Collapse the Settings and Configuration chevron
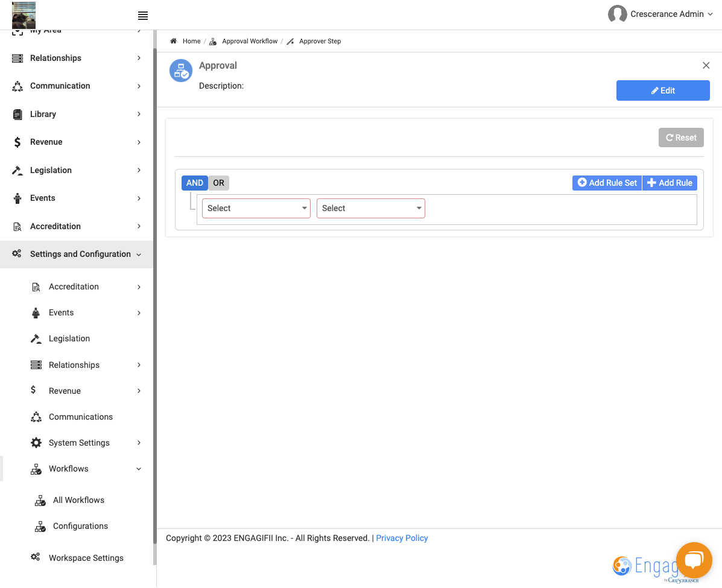Image resolution: width=722 pixels, height=588 pixels. (x=139, y=254)
